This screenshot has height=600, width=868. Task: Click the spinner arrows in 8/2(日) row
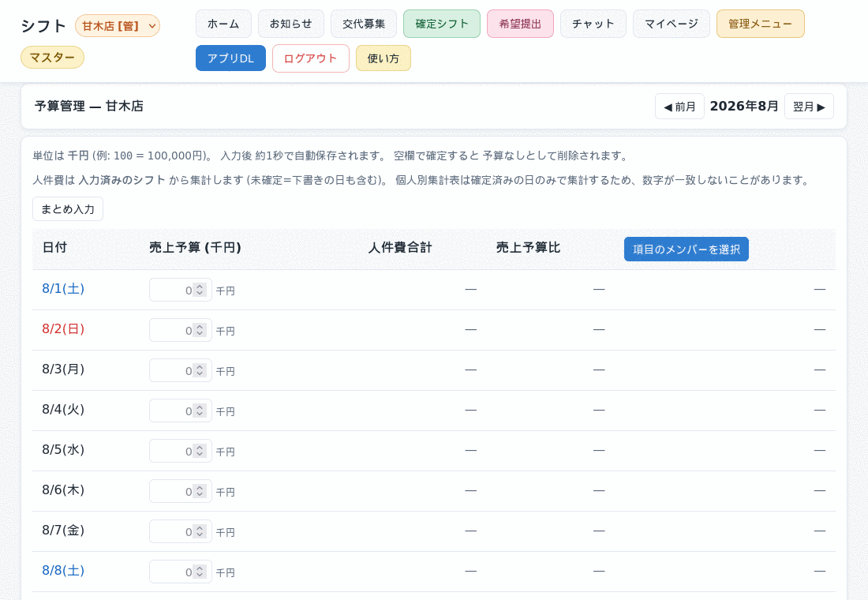(200, 330)
